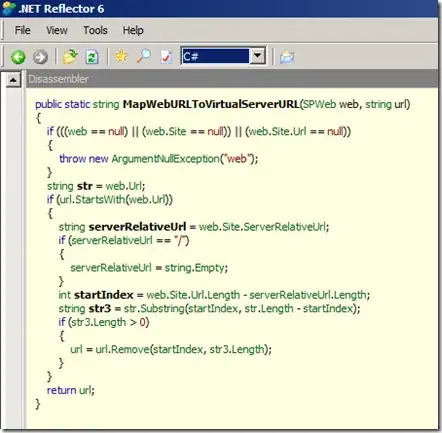Click the rightmost toolbar folder icon
This screenshot has height=433, width=442.
[x=287, y=57]
